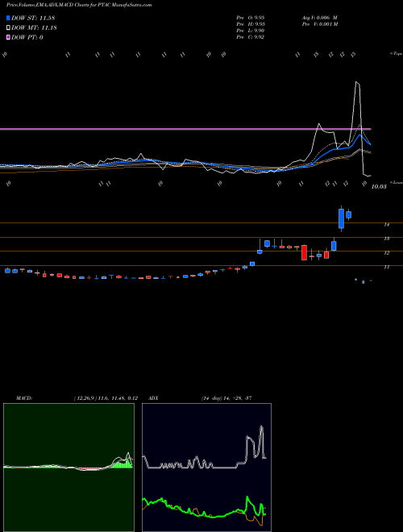Image resolution: width=403 pixels, height=532 pixels.
Task: Click the '<Lows' axis label
Action: coord(396,182)
